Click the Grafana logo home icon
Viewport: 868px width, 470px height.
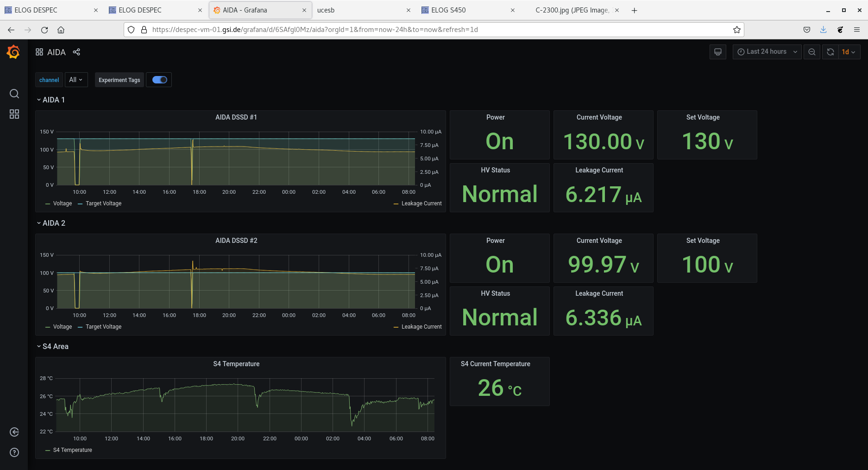tap(13, 52)
